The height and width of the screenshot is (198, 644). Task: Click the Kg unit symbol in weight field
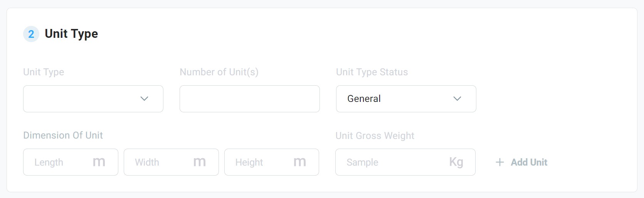456,162
